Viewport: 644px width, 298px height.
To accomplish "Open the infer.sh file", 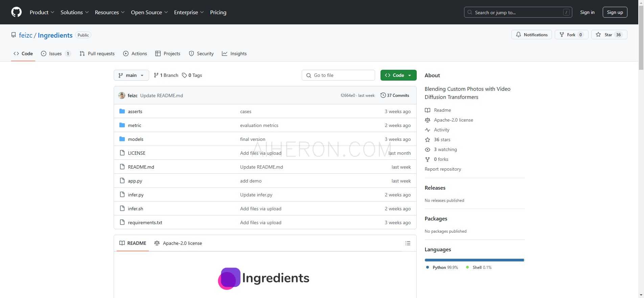I will click(x=136, y=209).
